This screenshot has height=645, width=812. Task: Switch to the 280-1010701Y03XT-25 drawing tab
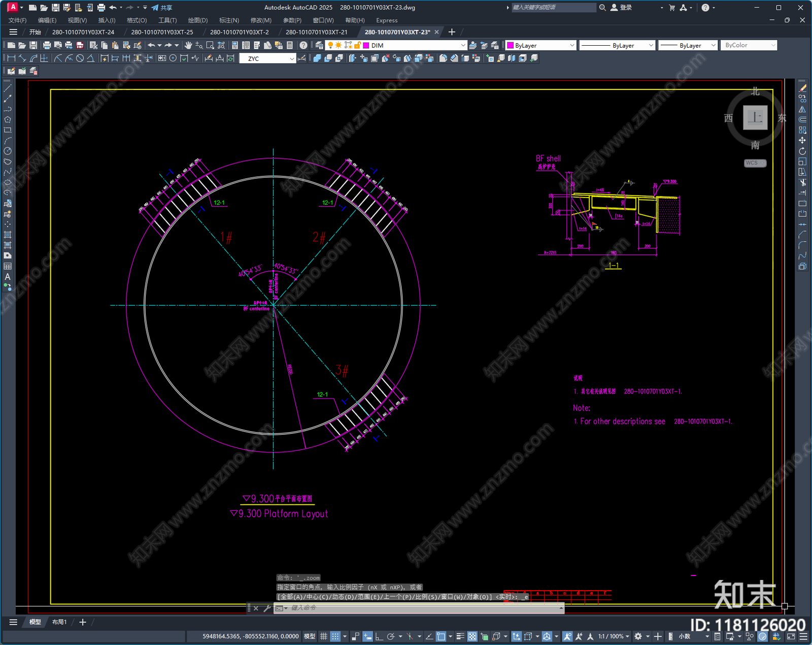click(x=162, y=32)
